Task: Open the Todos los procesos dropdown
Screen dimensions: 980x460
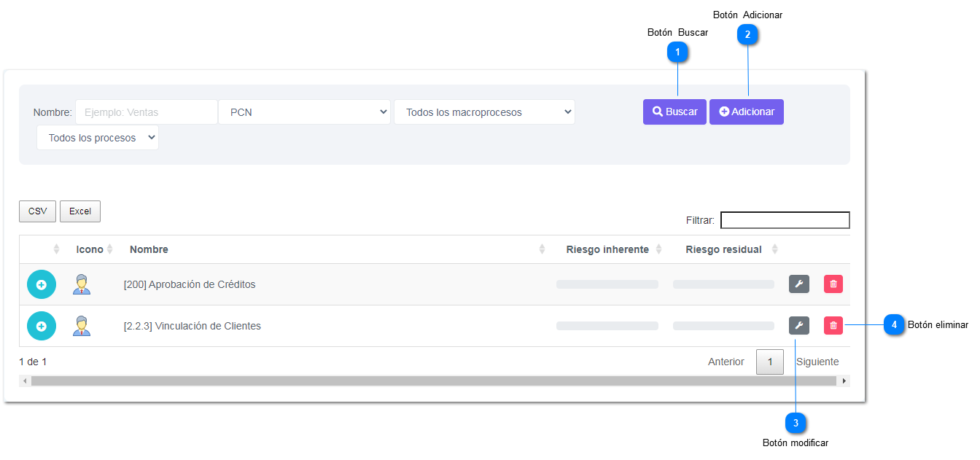Action: pos(98,138)
